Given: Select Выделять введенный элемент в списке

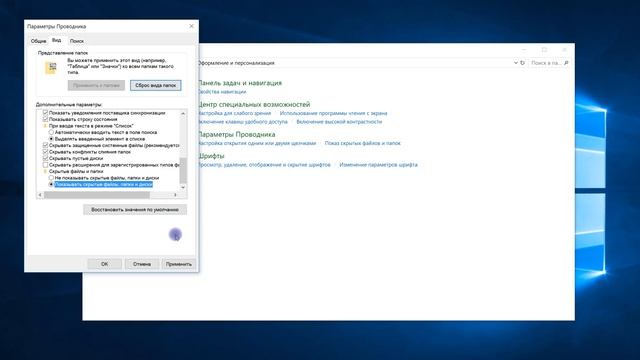Looking at the screenshot, I should point(51,139).
